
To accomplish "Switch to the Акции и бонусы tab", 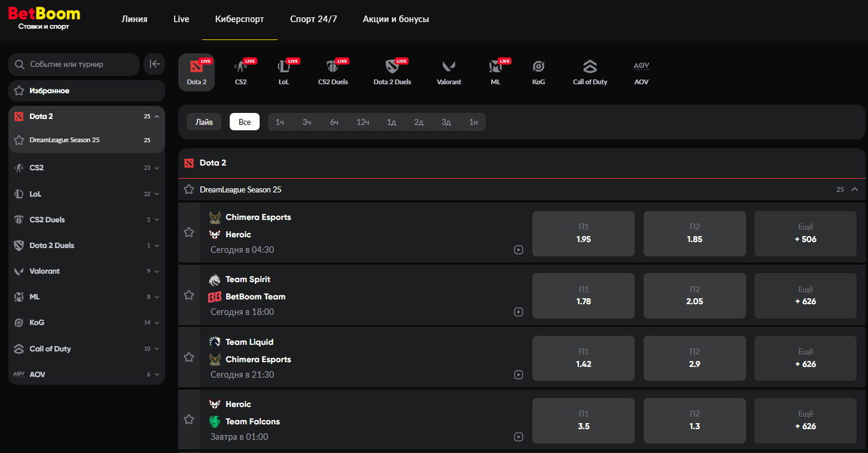I will pyautogui.click(x=395, y=19).
